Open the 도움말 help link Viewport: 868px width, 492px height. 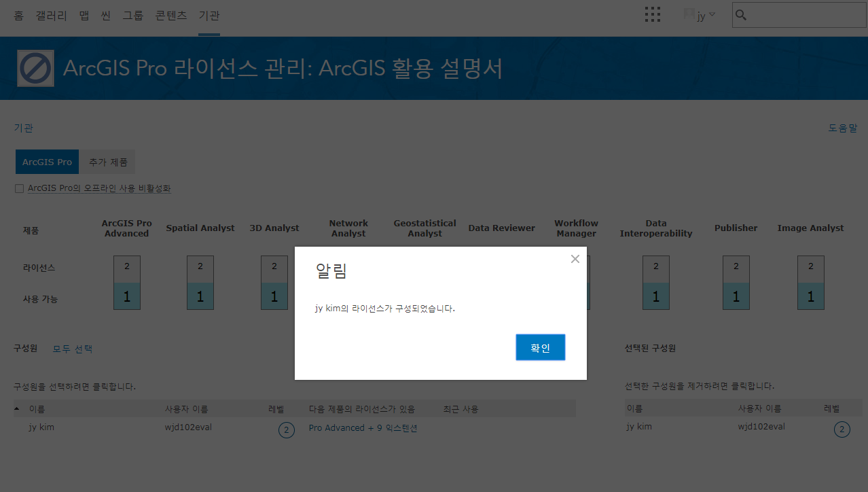(843, 128)
